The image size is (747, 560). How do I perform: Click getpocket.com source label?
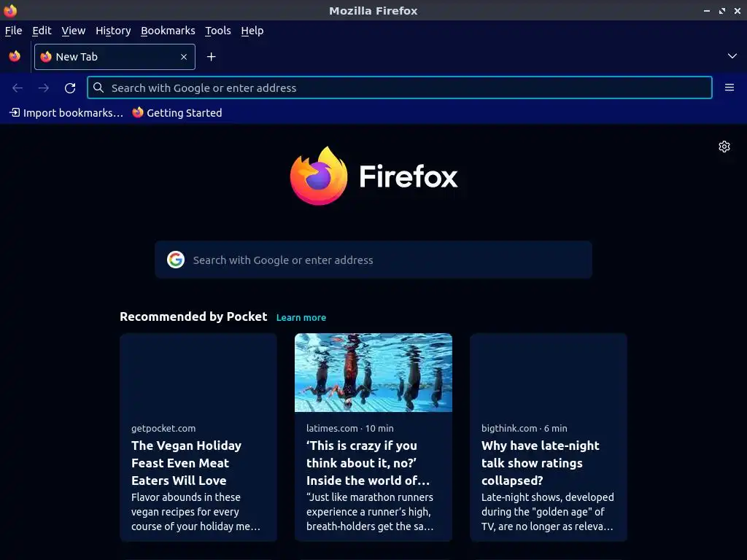pos(163,428)
